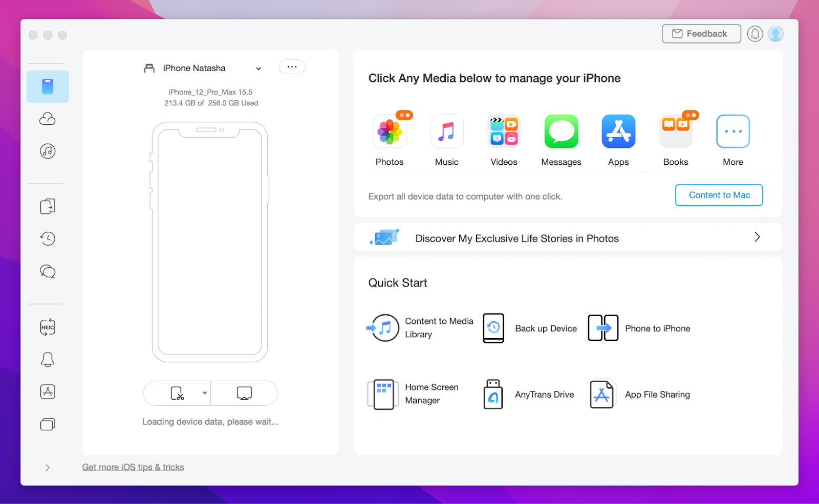Click the screenshot capture button
The width and height of the screenshot is (819, 504).
coord(177,393)
